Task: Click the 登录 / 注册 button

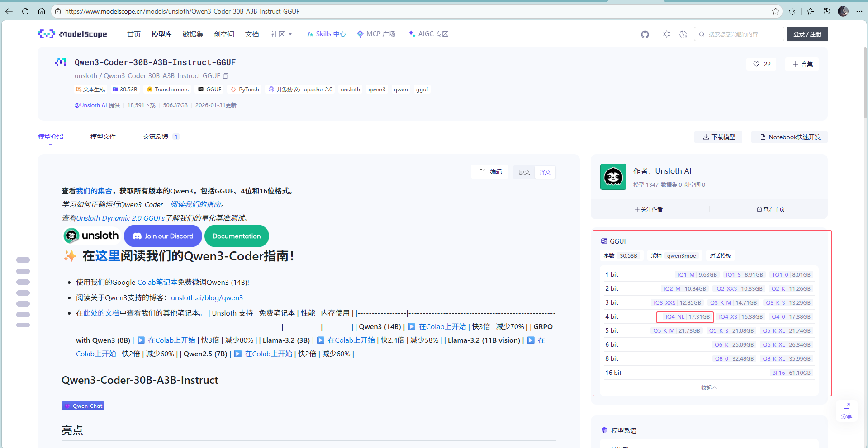Action: [x=807, y=34]
